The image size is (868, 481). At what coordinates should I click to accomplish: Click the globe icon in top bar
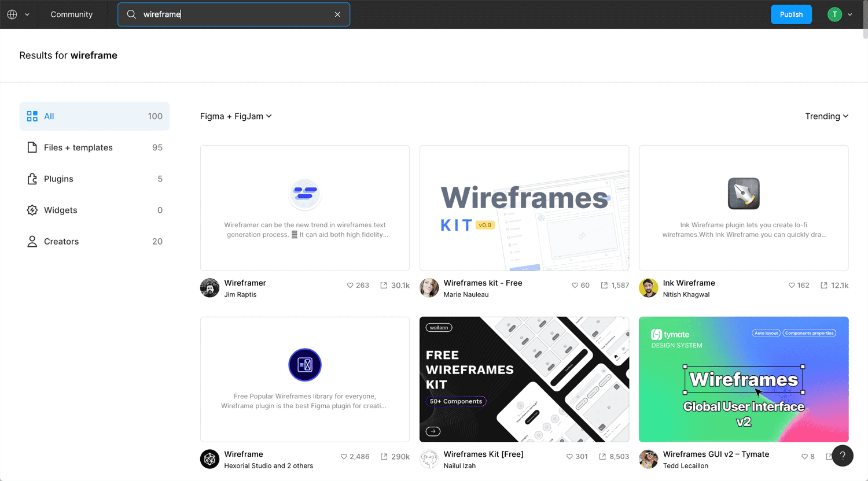pos(12,14)
